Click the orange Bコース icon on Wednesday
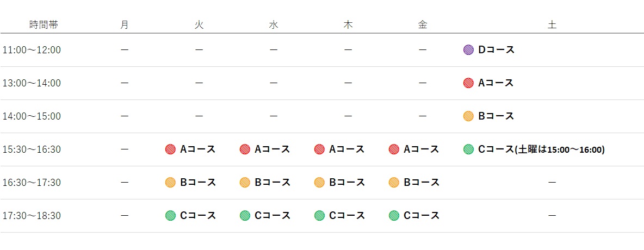Image resolution: width=644 pixels, height=250 pixels. coord(245,182)
